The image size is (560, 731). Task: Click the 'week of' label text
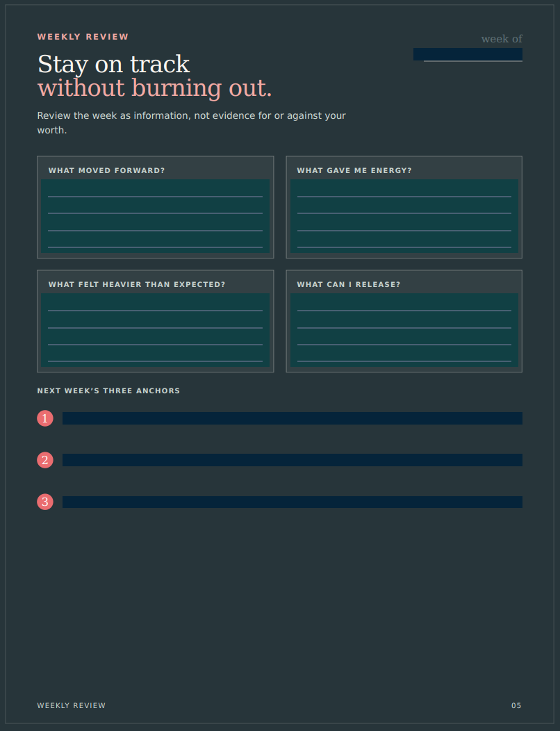(502, 39)
